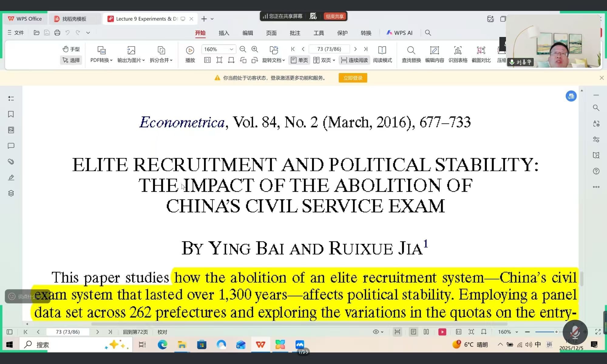Click the zoom in magnifier icon
The height and width of the screenshot is (364, 607).
(255, 49)
